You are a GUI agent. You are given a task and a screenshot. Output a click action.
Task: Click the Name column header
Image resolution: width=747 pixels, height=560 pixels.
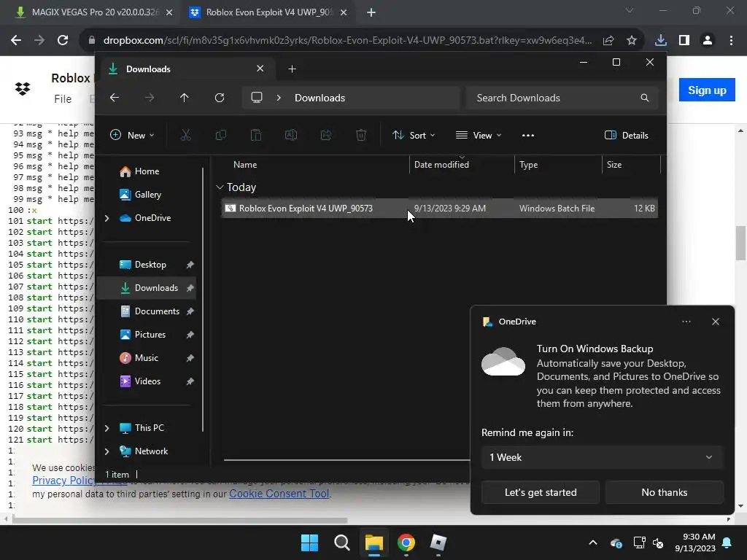[245, 165]
